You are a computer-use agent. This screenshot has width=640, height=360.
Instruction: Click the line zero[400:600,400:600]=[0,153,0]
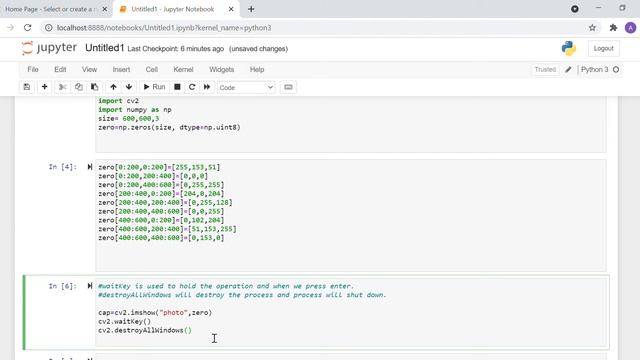click(x=161, y=238)
